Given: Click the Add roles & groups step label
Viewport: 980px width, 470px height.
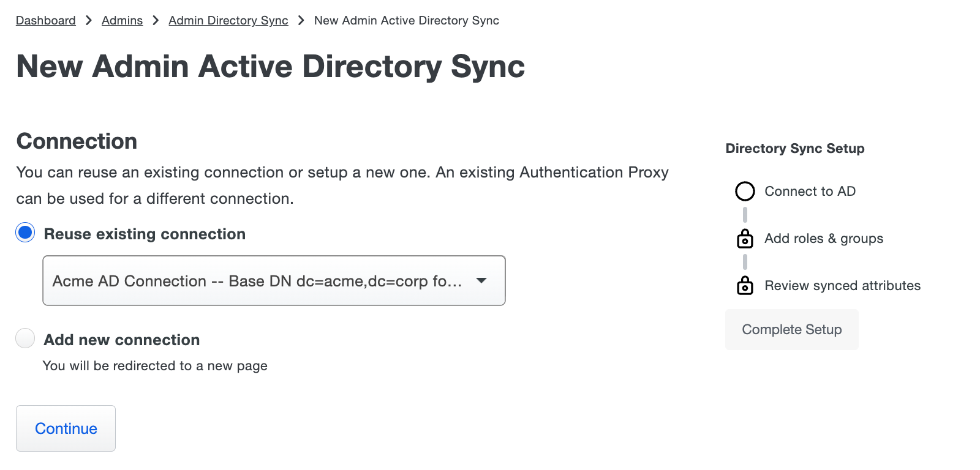Looking at the screenshot, I should tap(823, 239).
